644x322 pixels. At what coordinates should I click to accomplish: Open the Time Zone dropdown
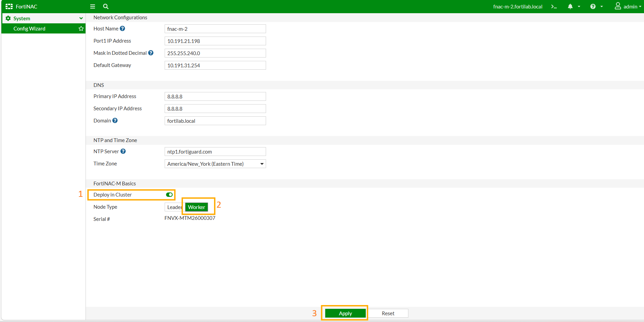[215, 164]
